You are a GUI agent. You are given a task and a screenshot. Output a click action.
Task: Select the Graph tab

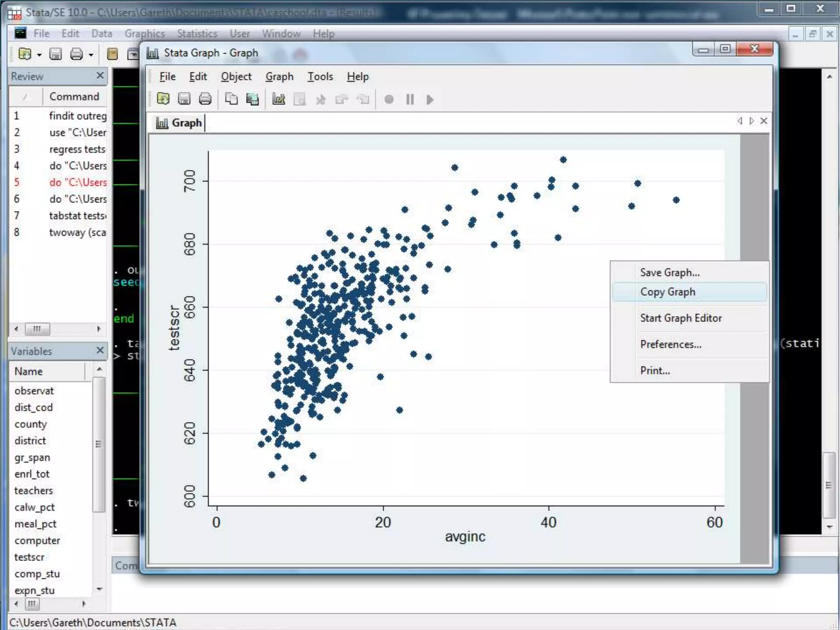coord(179,123)
